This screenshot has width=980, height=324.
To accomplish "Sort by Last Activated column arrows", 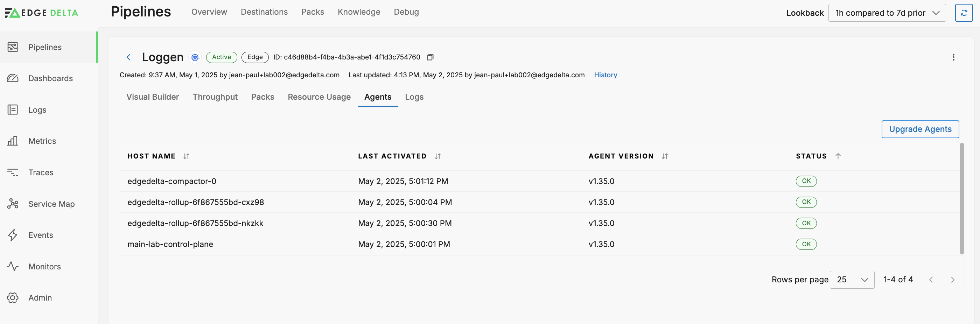I will click(x=437, y=156).
